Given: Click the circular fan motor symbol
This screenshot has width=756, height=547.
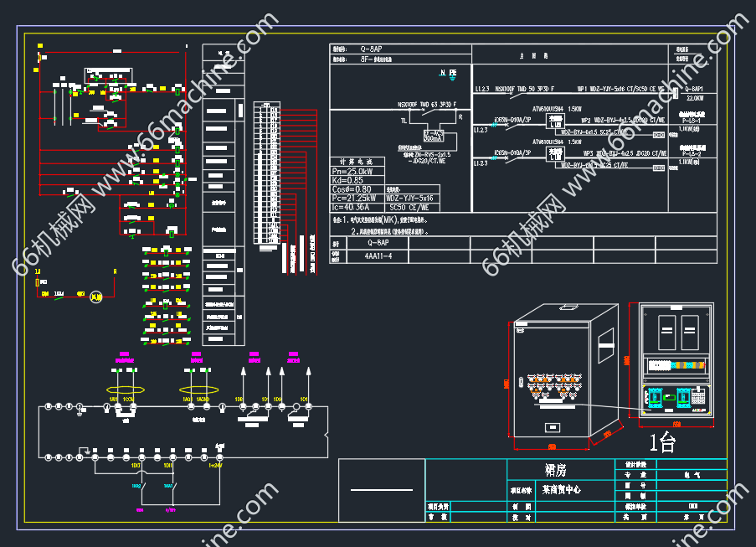Looking at the screenshot, I should pos(96,295).
